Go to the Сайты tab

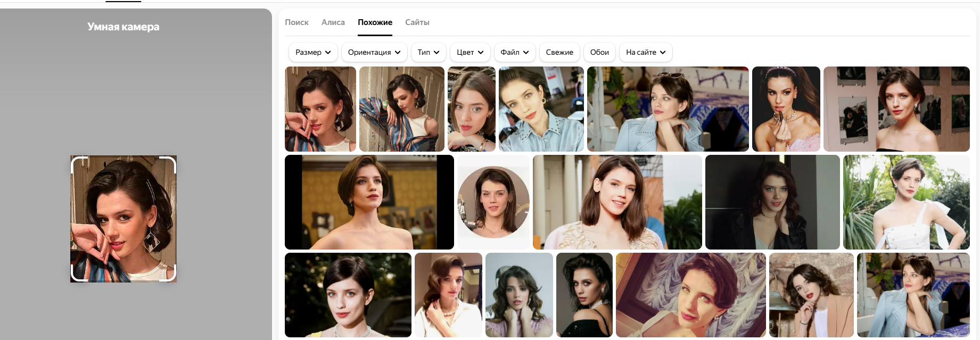[x=417, y=22]
